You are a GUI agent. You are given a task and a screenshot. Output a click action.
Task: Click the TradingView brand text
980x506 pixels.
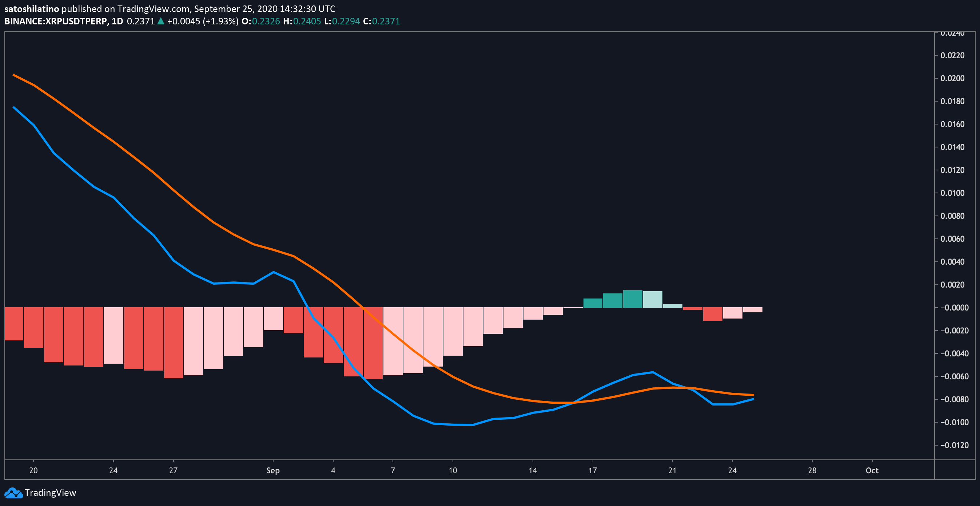51,493
